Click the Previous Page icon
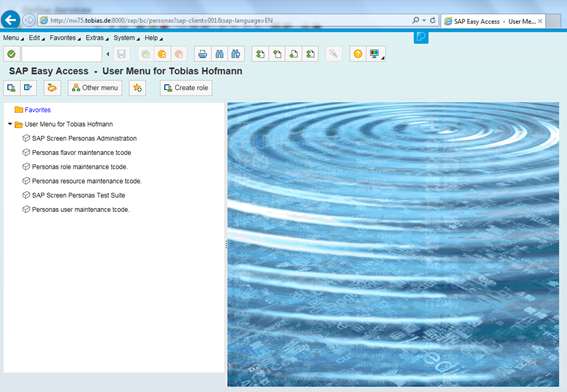This screenshot has height=392, width=567. tap(277, 54)
